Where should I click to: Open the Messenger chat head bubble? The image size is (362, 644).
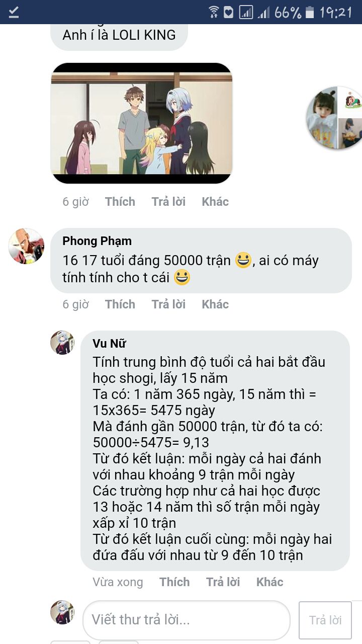coord(334,118)
